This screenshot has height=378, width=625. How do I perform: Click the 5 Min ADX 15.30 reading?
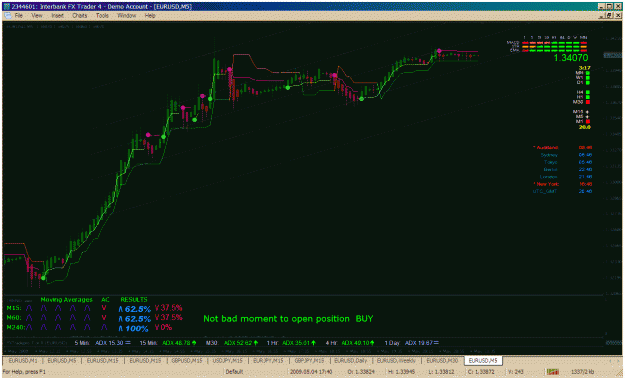coord(102,343)
